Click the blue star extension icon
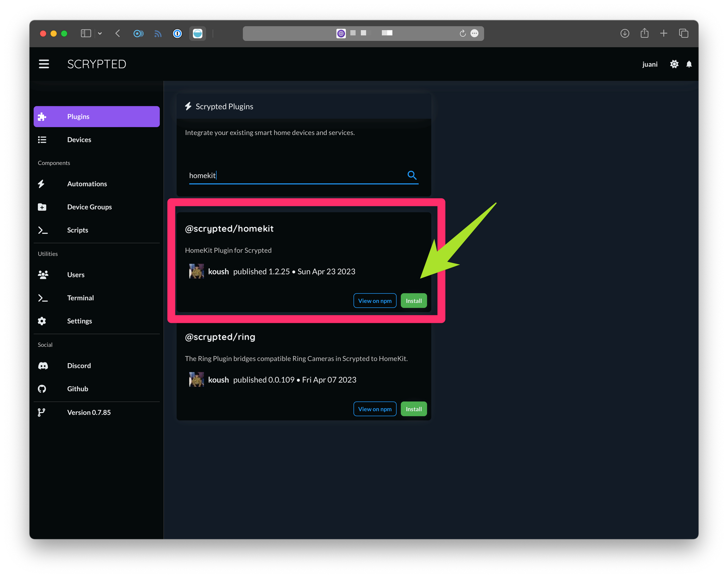This screenshot has height=578, width=728. pyautogui.click(x=138, y=33)
